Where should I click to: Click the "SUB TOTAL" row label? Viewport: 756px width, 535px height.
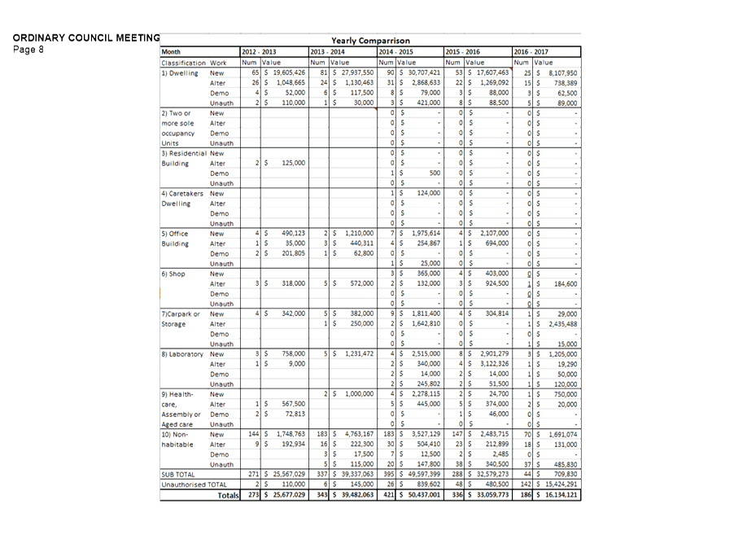179,474
